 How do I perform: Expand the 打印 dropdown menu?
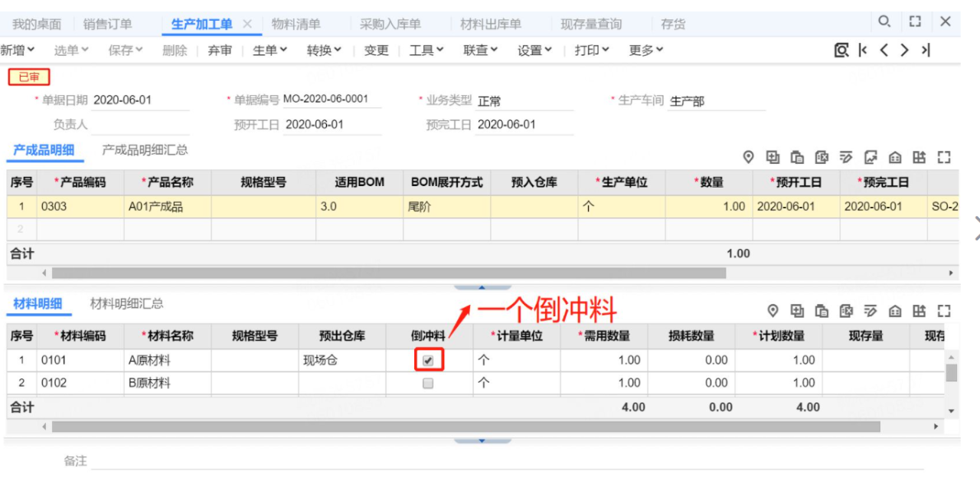pos(592,50)
